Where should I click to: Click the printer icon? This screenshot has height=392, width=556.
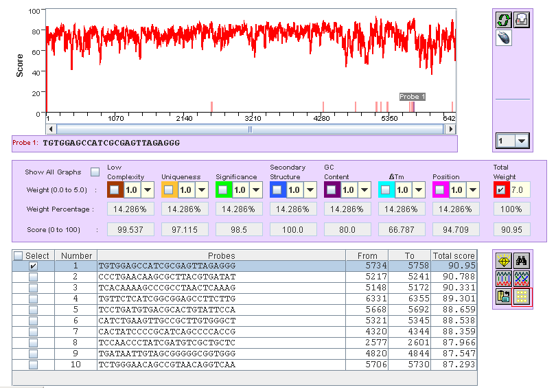521,20
